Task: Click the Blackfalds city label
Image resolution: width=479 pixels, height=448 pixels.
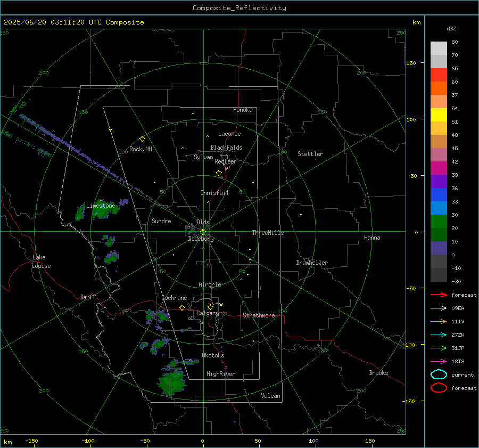Action: pyautogui.click(x=226, y=148)
